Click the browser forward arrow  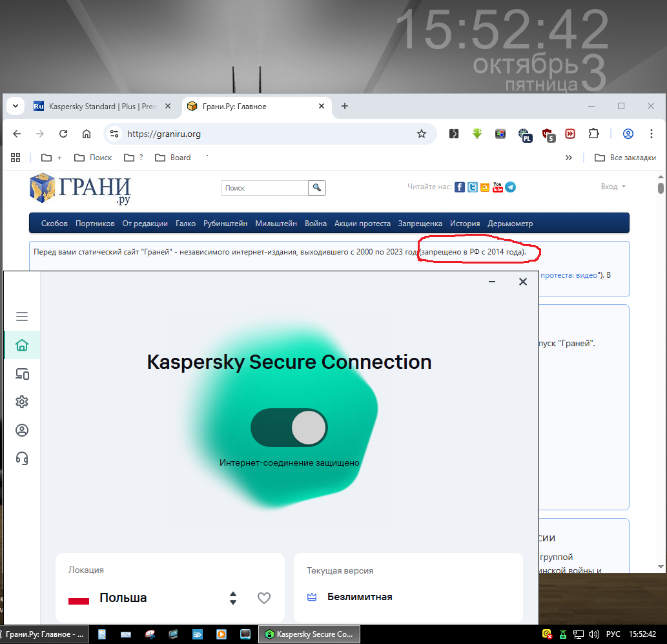(40, 134)
